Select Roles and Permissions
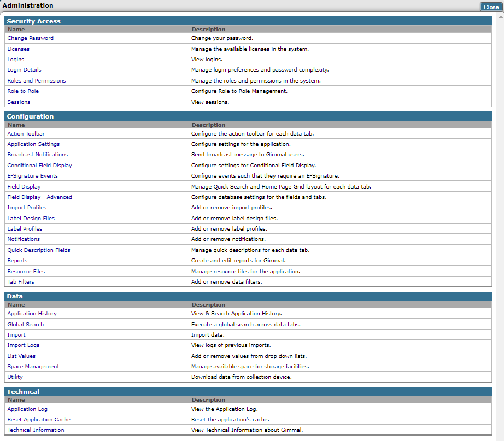Viewport: 504px width, 441px height. [x=36, y=81]
